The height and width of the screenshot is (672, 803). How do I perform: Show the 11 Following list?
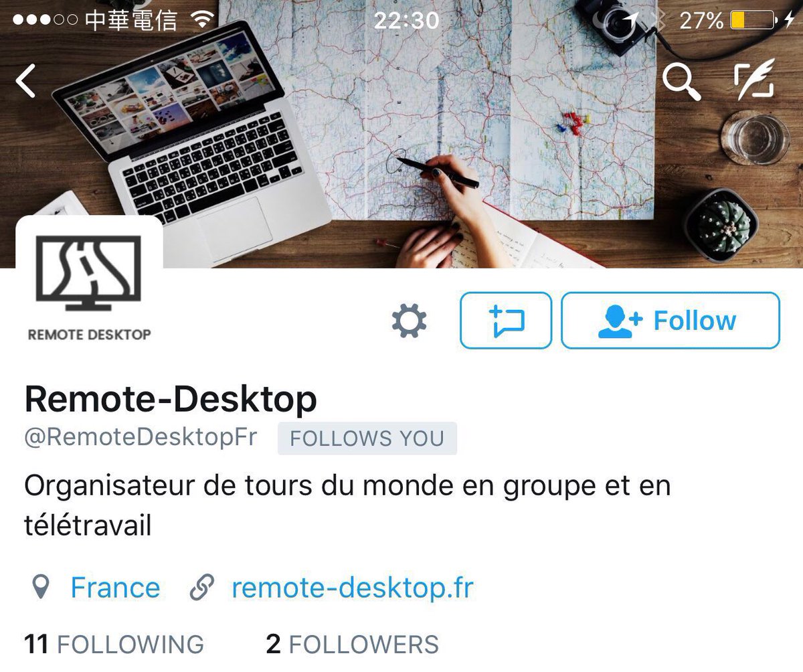pos(114,644)
